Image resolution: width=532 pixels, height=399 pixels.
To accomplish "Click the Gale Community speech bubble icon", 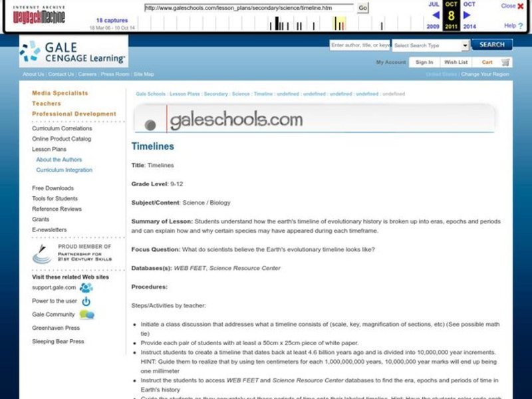I will pyautogui.click(x=87, y=315).
